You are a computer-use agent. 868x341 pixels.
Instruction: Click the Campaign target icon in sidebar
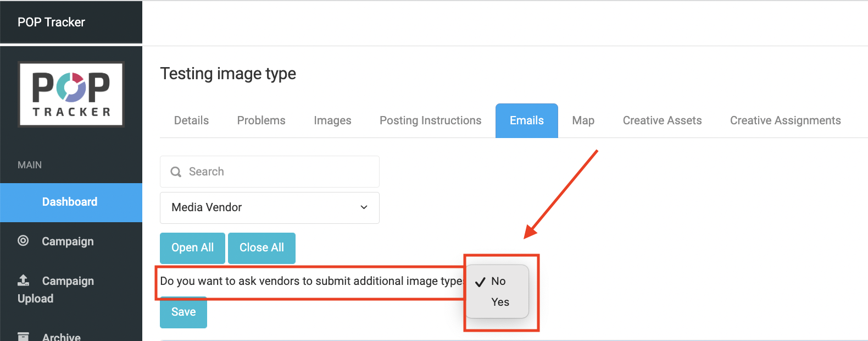pyautogui.click(x=23, y=240)
